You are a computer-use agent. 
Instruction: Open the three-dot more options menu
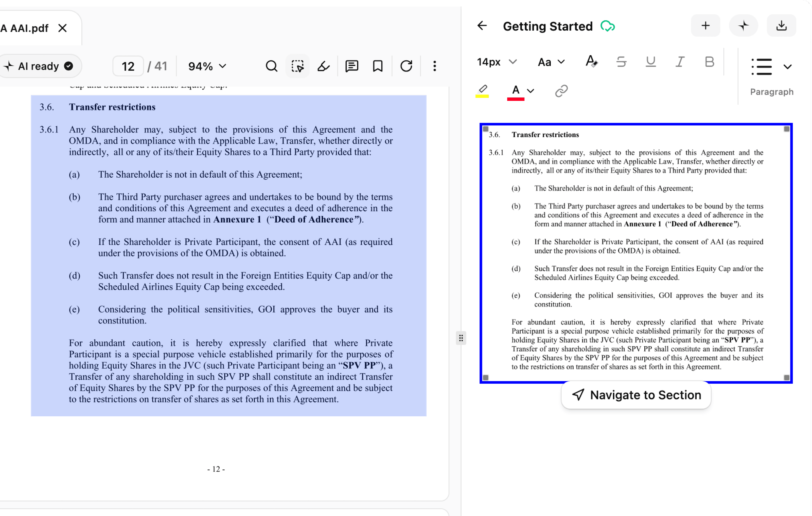tap(435, 66)
